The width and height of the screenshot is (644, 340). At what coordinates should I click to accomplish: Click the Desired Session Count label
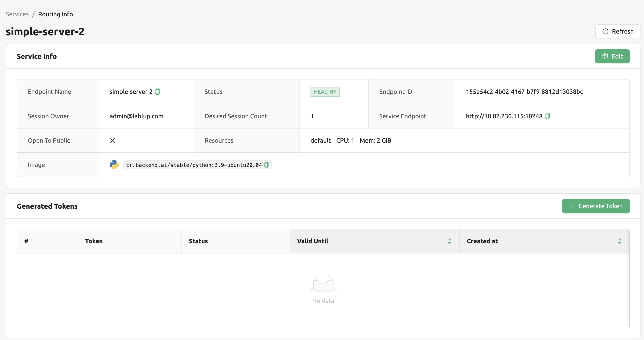(236, 116)
